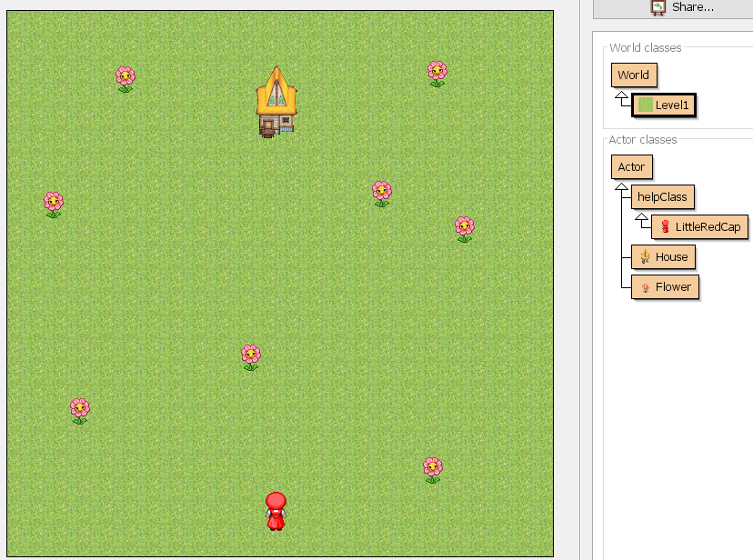Click the flower left of the house
The width and height of the screenshot is (753, 560).
pyautogui.click(x=125, y=79)
